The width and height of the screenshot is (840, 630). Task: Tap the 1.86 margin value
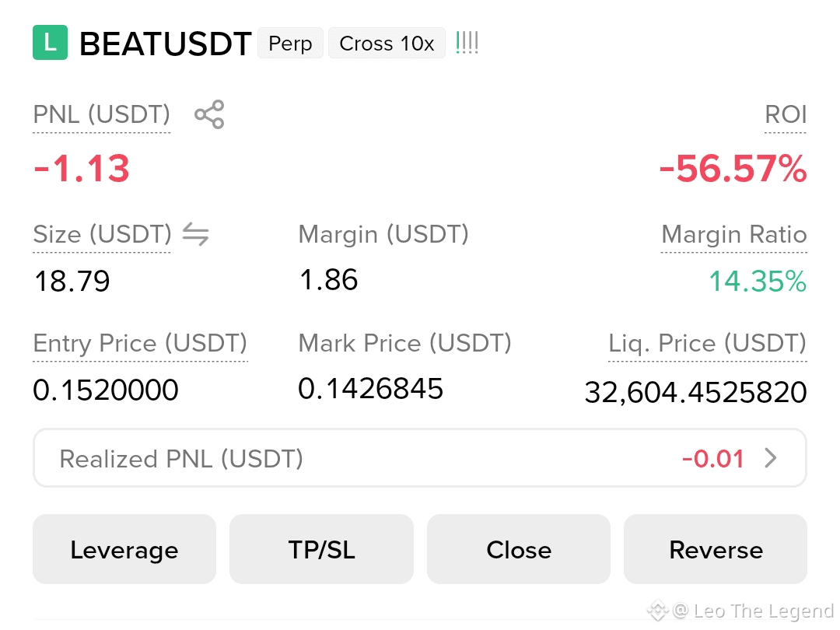point(328,280)
